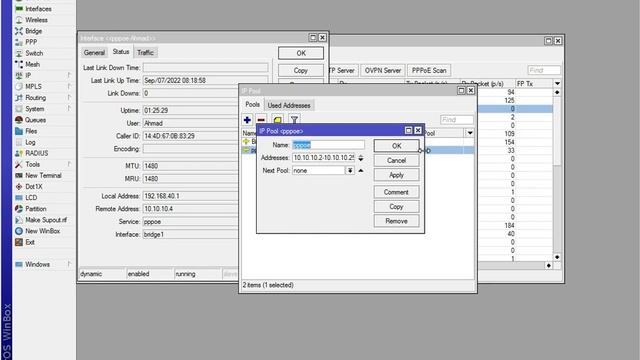
Task: Click the Uptime value 01:25:29
Action: pyautogui.click(x=190, y=110)
